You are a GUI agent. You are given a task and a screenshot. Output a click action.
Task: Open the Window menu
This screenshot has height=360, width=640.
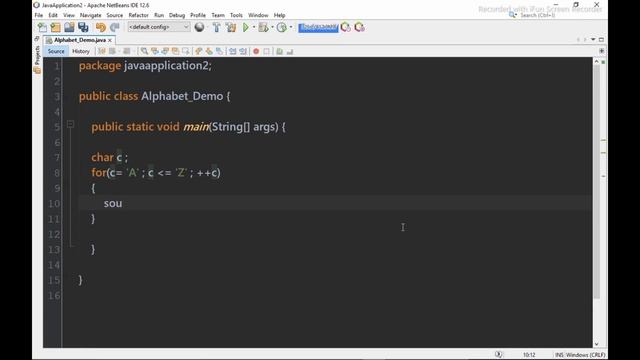[x=258, y=15]
